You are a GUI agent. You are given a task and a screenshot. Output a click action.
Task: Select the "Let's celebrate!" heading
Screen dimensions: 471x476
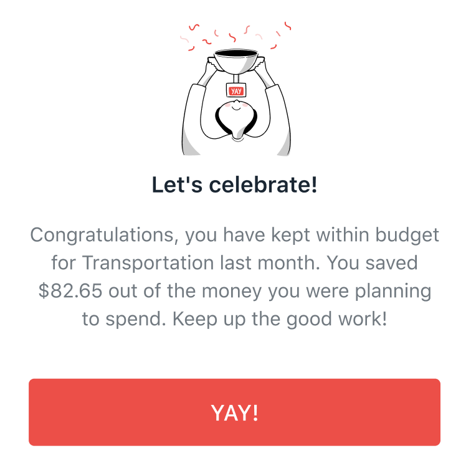click(234, 184)
